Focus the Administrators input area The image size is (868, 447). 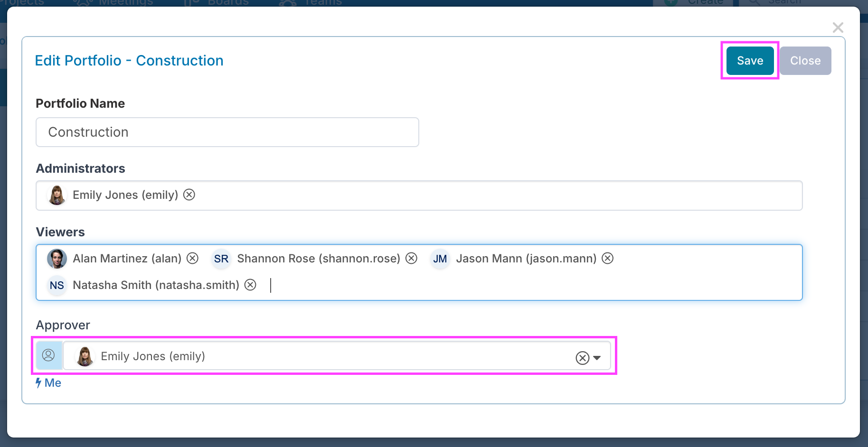coord(475,196)
